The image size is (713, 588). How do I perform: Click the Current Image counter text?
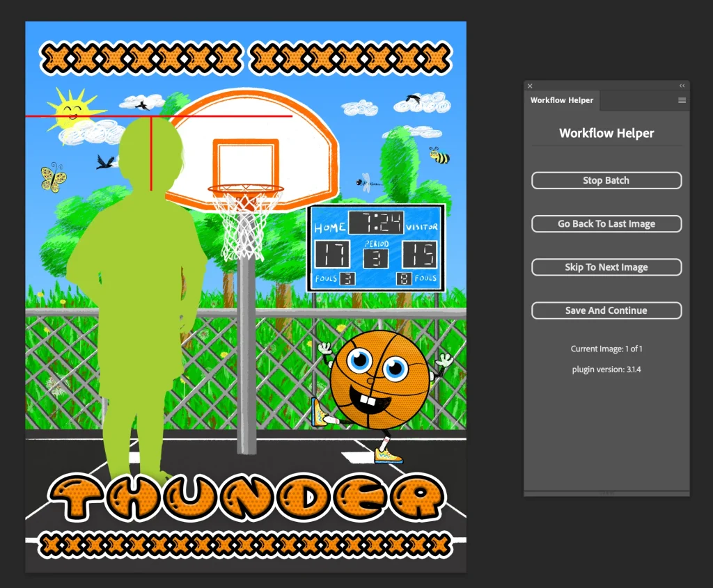click(606, 349)
